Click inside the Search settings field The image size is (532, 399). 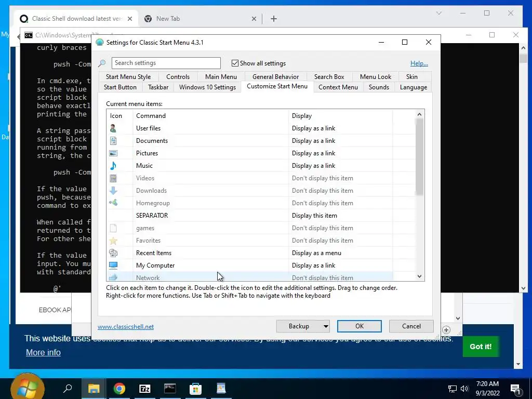[x=166, y=63]
